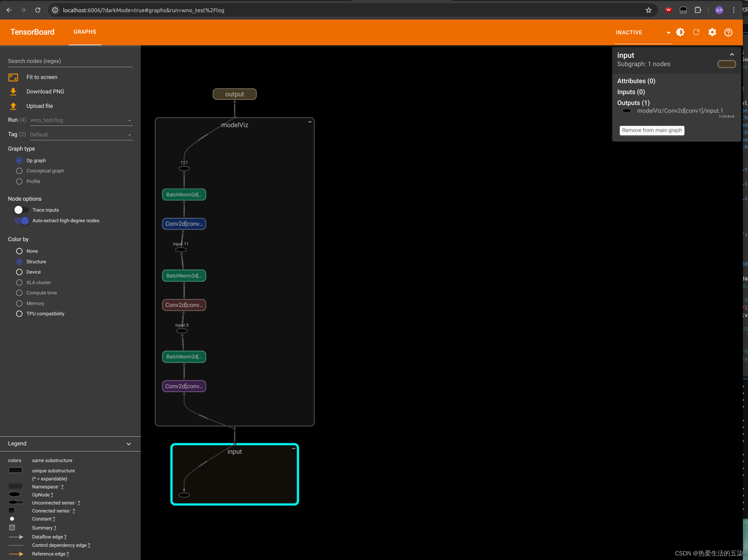Screen dimensions: 748x560
Task: Toggle dark mode brightness icon
Action: tap(680, 32)
